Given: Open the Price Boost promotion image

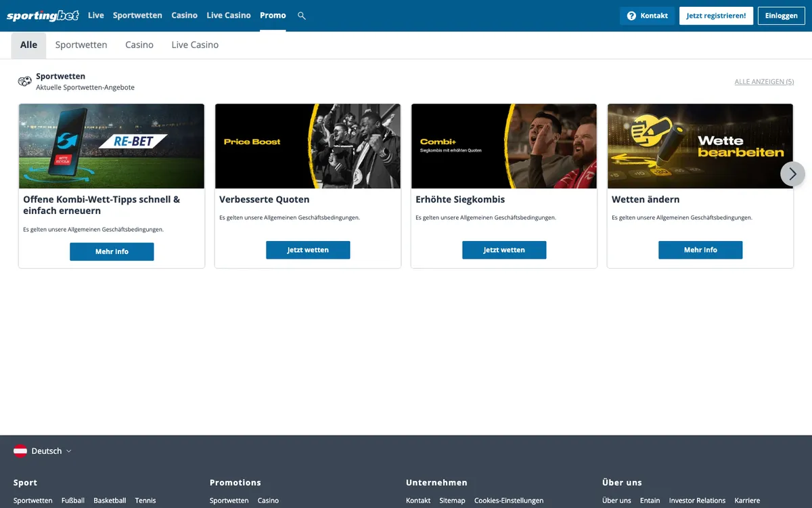Looking at the screenshot, I should 308,146.
